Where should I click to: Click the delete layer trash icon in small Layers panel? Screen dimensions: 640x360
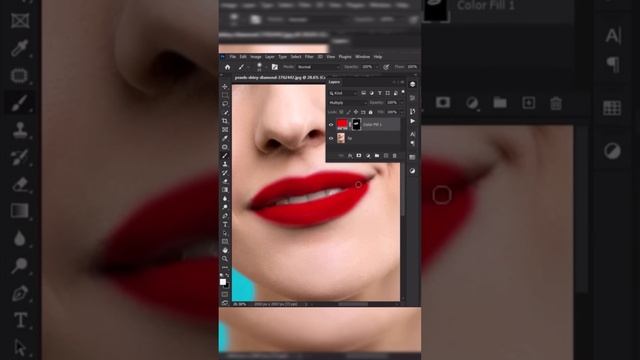[x=394, y=156]
